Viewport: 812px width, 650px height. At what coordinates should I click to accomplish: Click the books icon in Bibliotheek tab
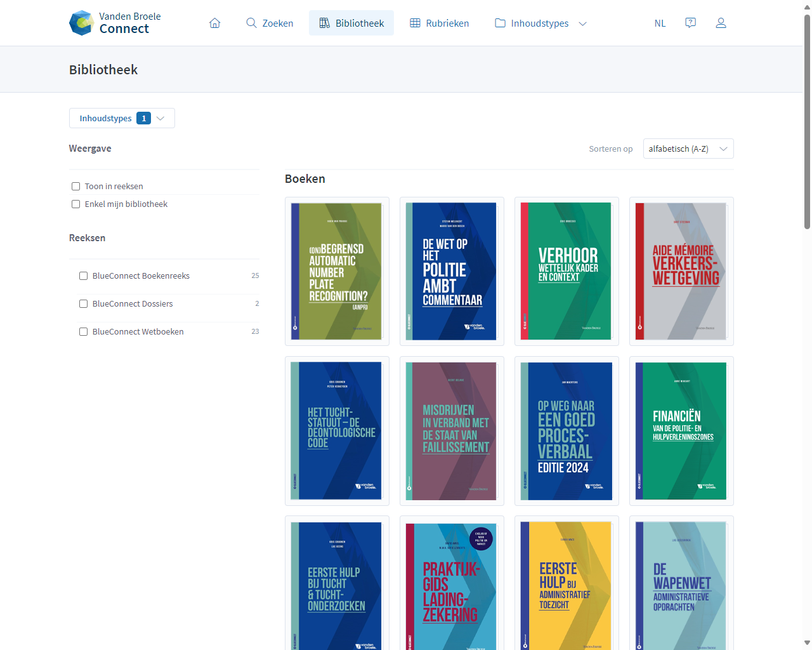pyautogui.click(x=325, y=23)
